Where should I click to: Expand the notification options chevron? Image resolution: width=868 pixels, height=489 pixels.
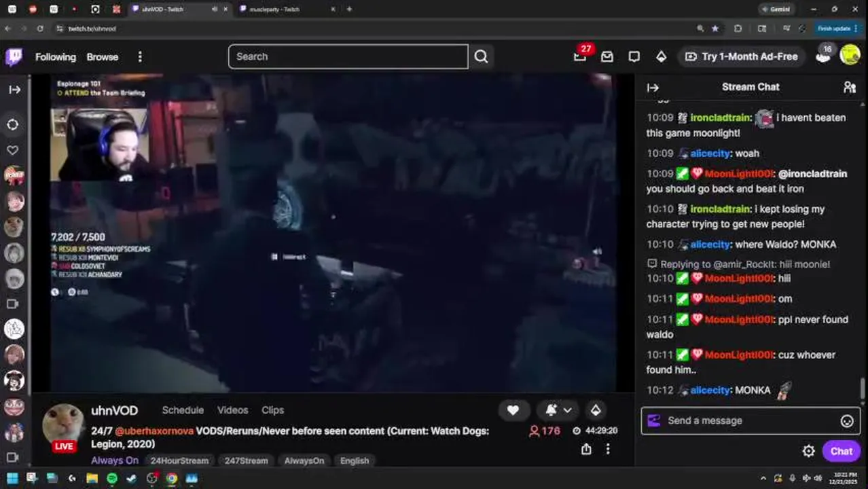pos(568,410)
